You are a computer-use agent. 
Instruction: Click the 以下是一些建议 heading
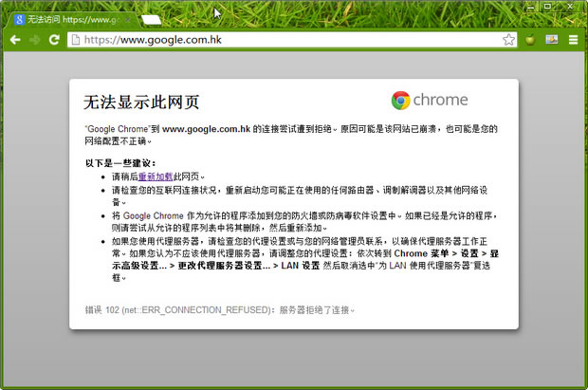point(120,163)
